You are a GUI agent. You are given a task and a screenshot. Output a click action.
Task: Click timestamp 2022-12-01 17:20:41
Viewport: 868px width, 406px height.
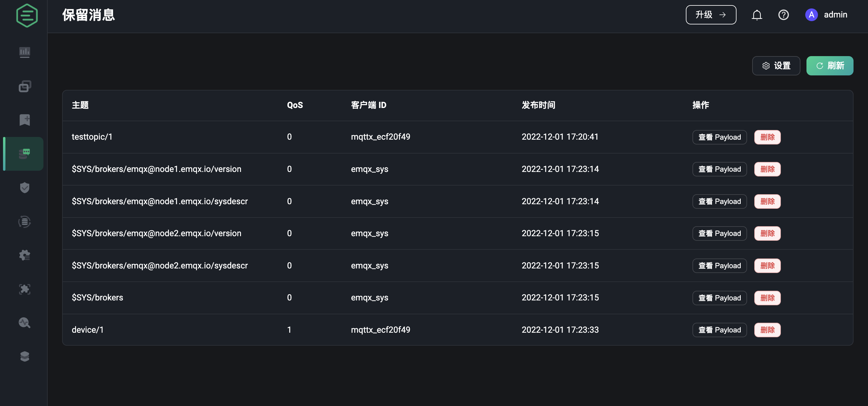(x=560, y=137)
